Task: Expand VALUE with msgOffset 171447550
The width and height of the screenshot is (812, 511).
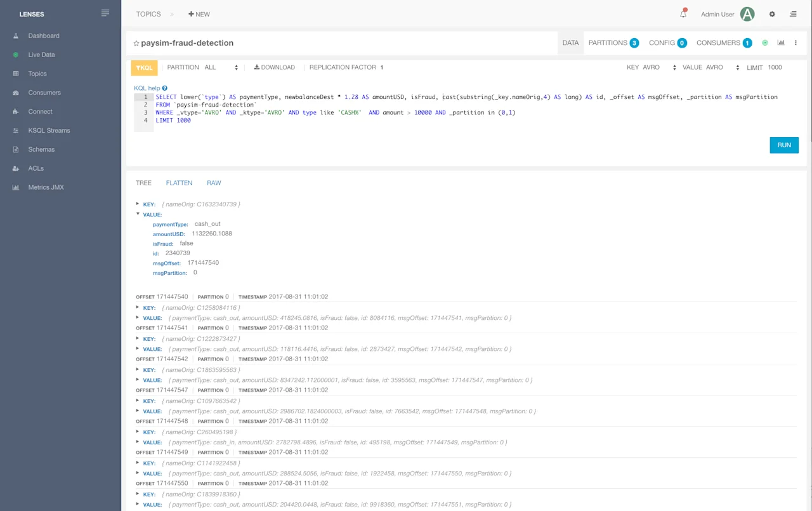Action: 138,473
